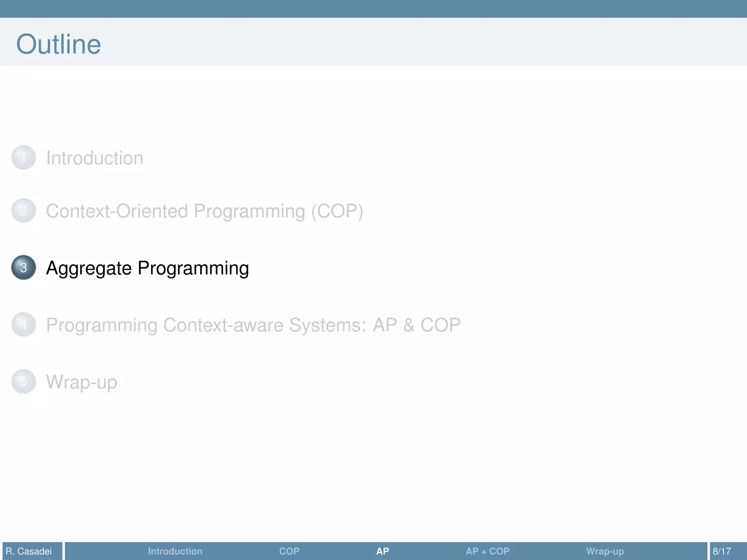
Task: Click the R. Casadei author label
Action: (29, 551)
